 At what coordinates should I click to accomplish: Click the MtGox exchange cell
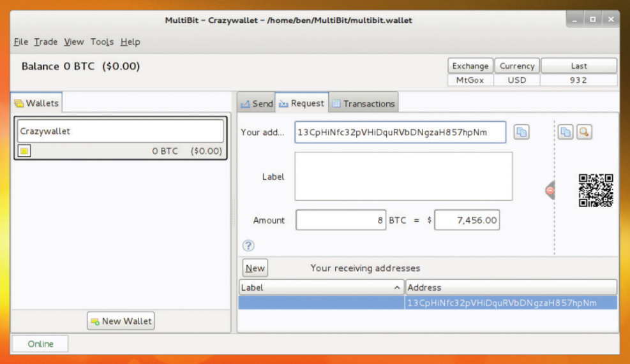coord(470,80)
